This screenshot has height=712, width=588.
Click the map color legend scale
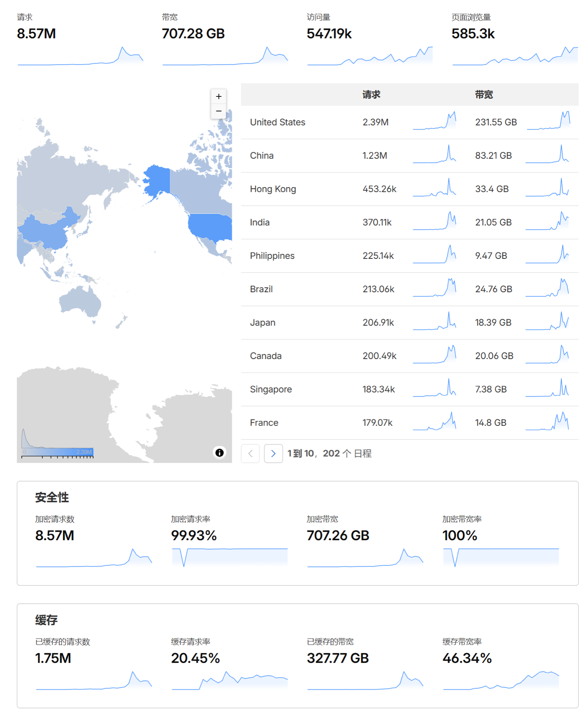[x=58, y=452]
